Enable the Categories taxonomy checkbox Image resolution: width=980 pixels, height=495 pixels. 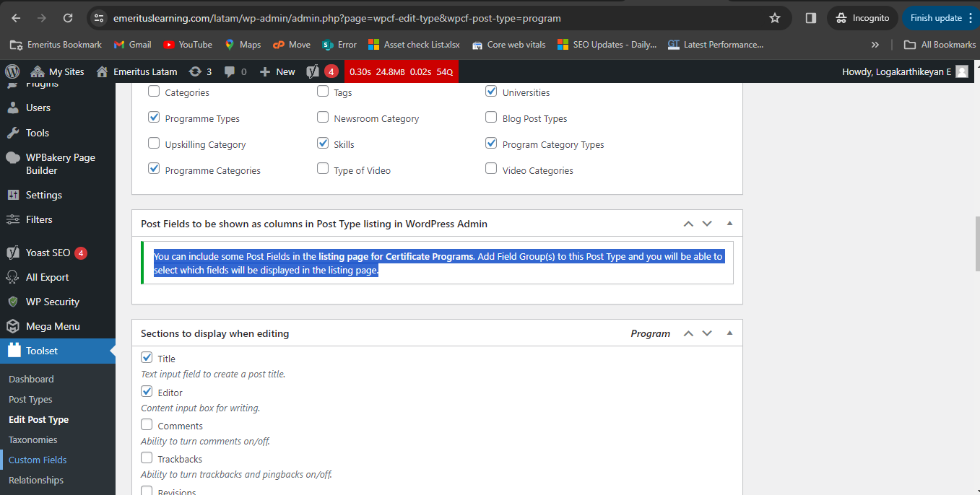[x=154, y=92]
